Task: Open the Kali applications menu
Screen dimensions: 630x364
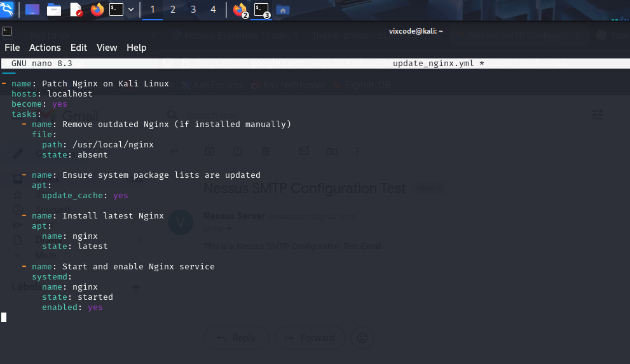Action: 6,10
